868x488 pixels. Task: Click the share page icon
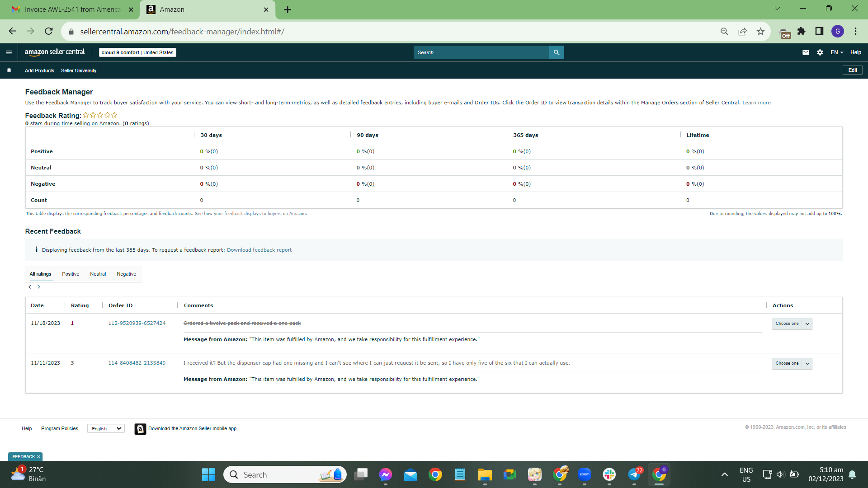click(x=742, y=31)
